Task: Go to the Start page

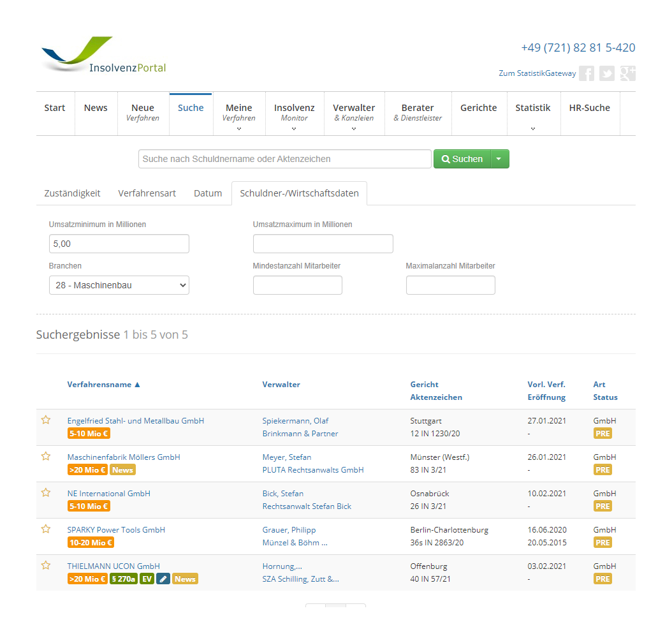Action: pyautogui.click(x=55, y=108)
